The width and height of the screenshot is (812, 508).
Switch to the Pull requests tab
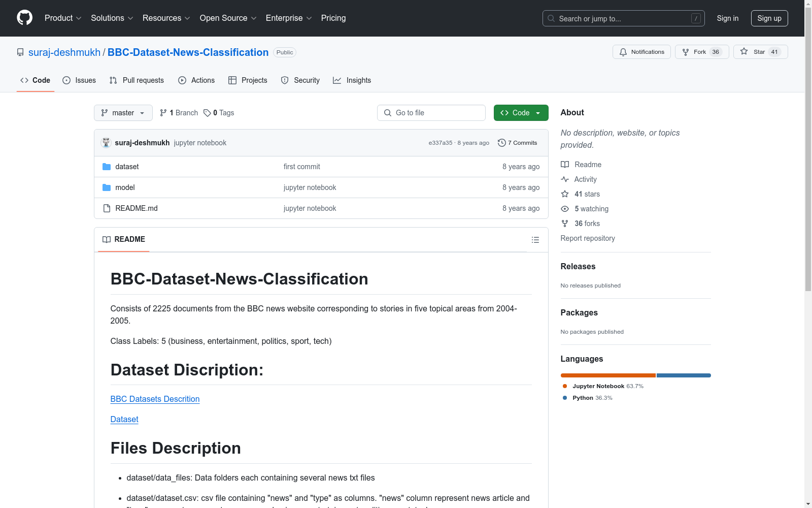click(137, 80)
